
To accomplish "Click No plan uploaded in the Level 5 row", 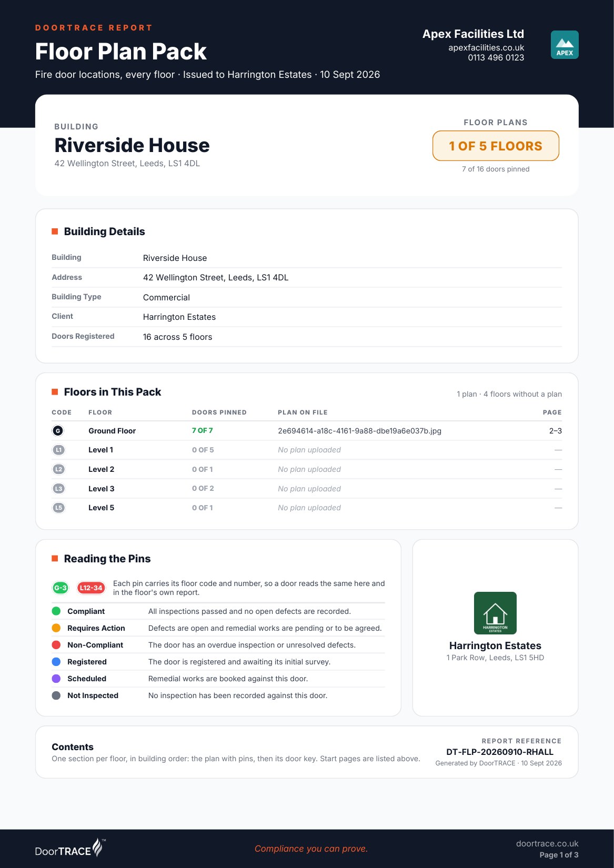I will (x=309, y=508).
